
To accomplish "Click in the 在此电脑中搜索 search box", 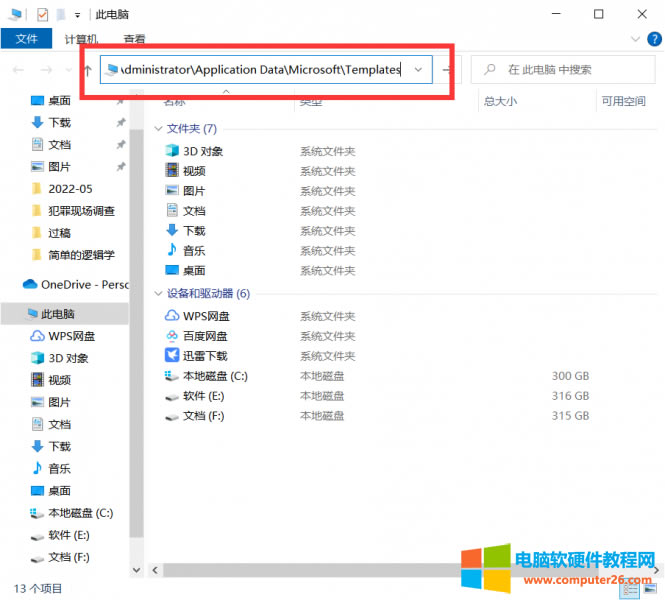I will [x=570, y=70].
